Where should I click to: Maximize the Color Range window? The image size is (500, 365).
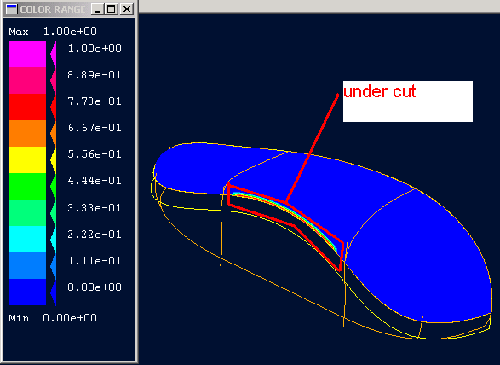click(111, 9)
